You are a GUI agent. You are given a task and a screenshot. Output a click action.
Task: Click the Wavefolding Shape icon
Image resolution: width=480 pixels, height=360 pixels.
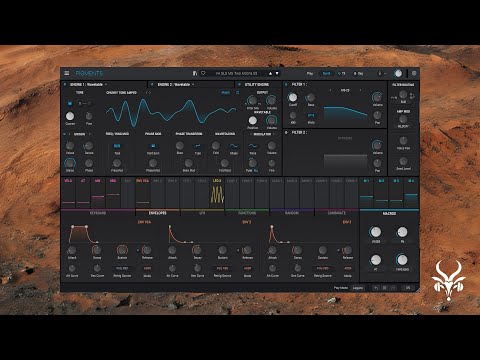(234, 146)
